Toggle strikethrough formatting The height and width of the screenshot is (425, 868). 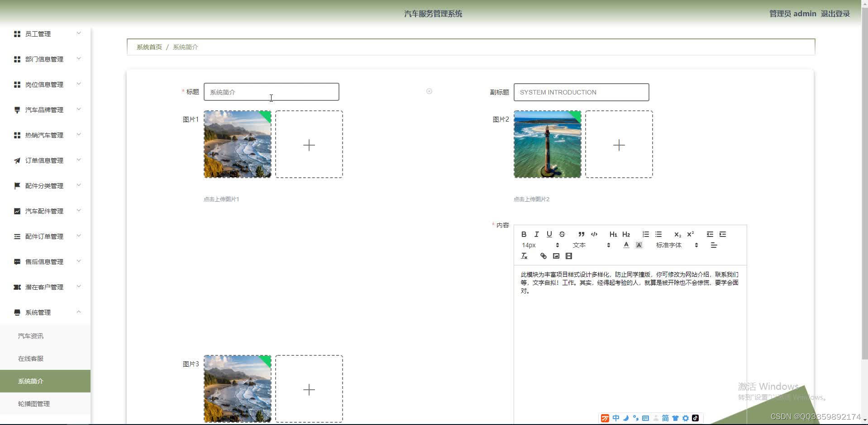click(562, 234)
